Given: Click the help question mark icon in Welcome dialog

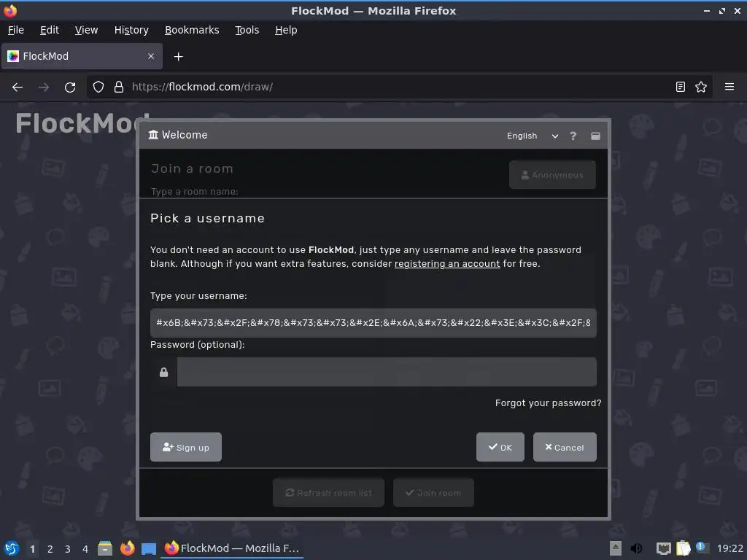Looking at the screenshot, I should tap(573, 136).
